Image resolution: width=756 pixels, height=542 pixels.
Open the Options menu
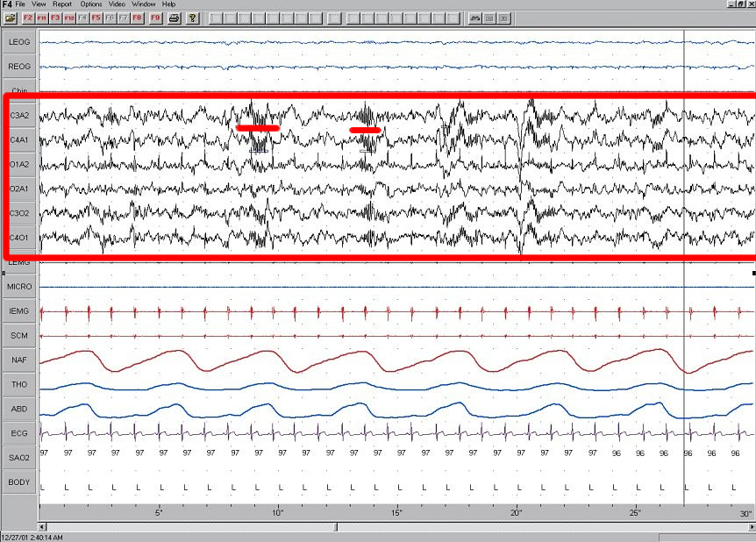(x=91, y=4)
